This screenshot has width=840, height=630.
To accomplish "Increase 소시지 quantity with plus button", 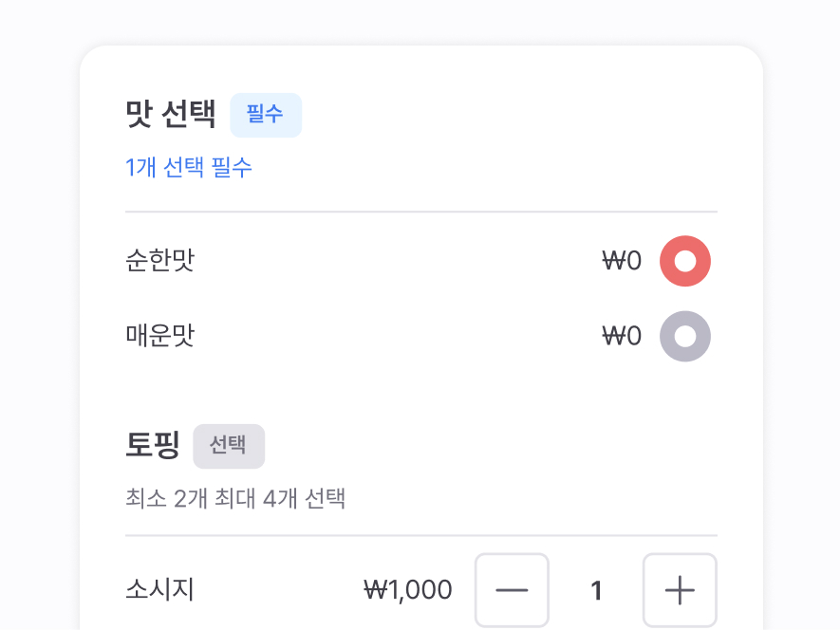I will coord(680,590).
